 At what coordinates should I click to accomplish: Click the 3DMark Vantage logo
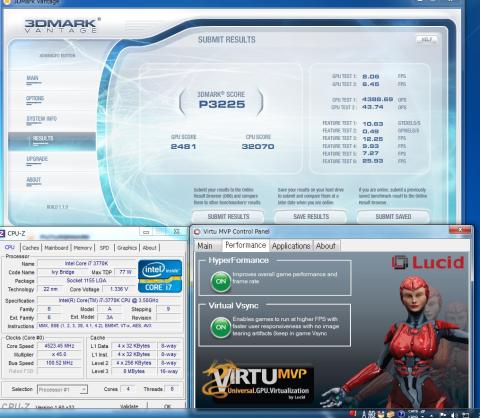(62, 25)
